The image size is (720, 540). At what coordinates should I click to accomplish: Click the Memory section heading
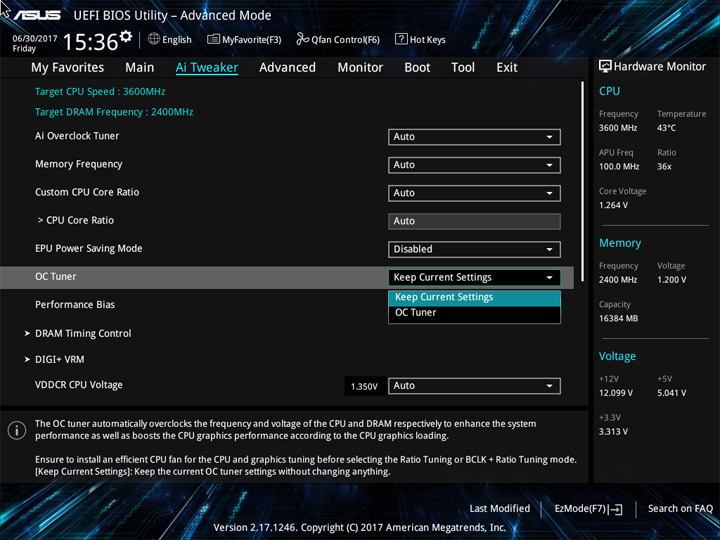(620, 243)
